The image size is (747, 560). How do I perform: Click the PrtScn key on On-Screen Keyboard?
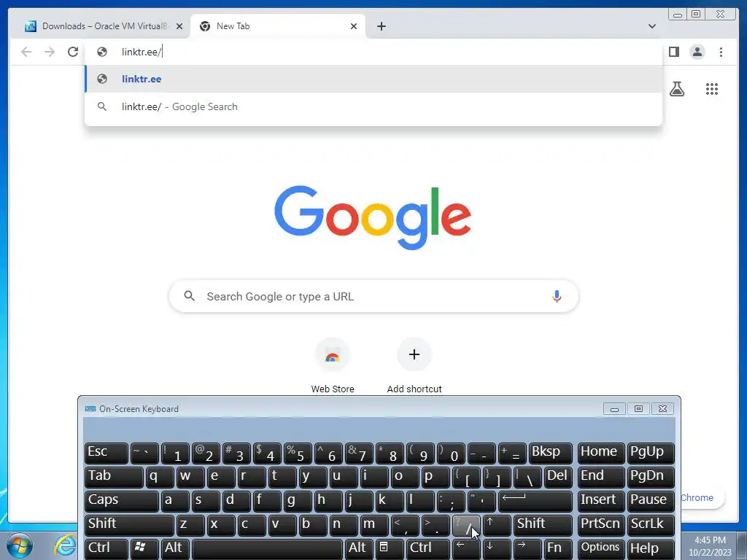tap(601, 525)
